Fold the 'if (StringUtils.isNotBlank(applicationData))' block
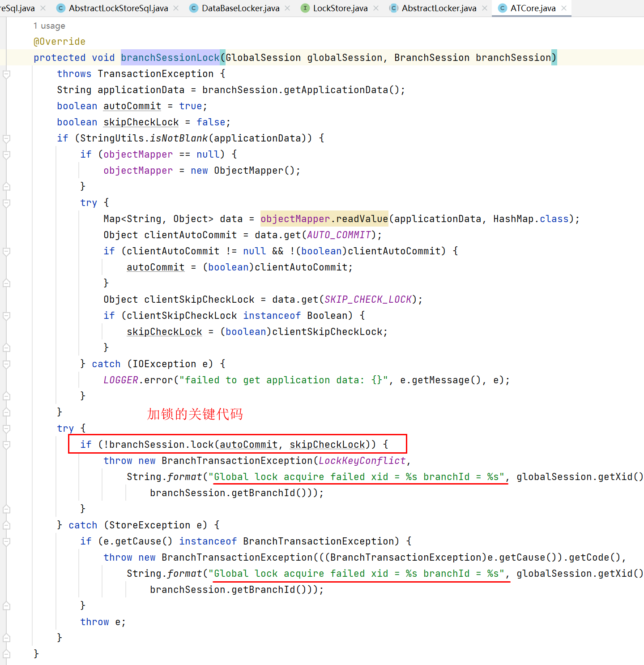The image size is (644, 665). click(x=7, y=138)
